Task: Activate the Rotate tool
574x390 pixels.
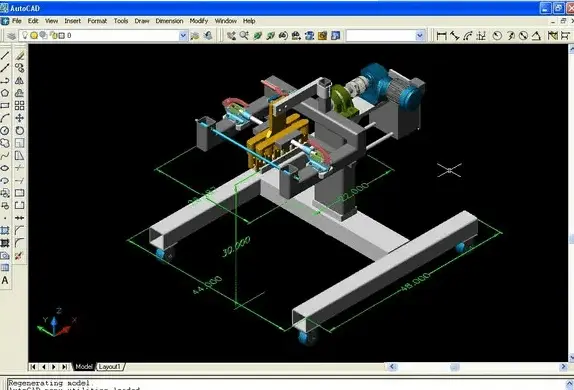Action: click(19, 130)
